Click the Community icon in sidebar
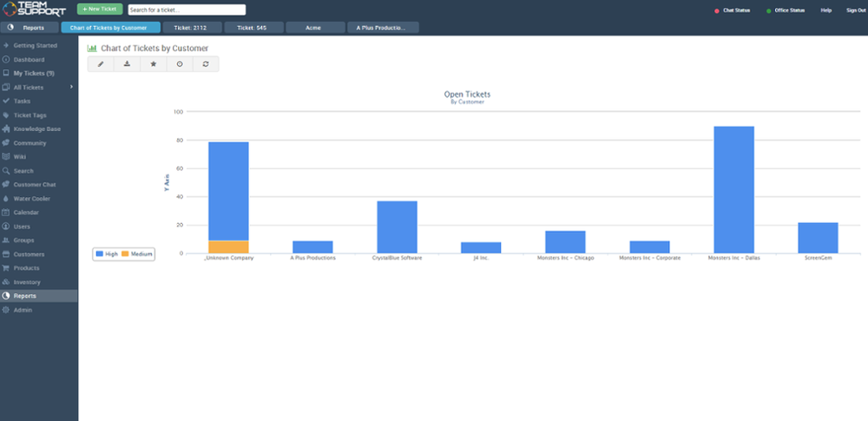868x421 pixels. pyautogui.click(x=6, y=143)
